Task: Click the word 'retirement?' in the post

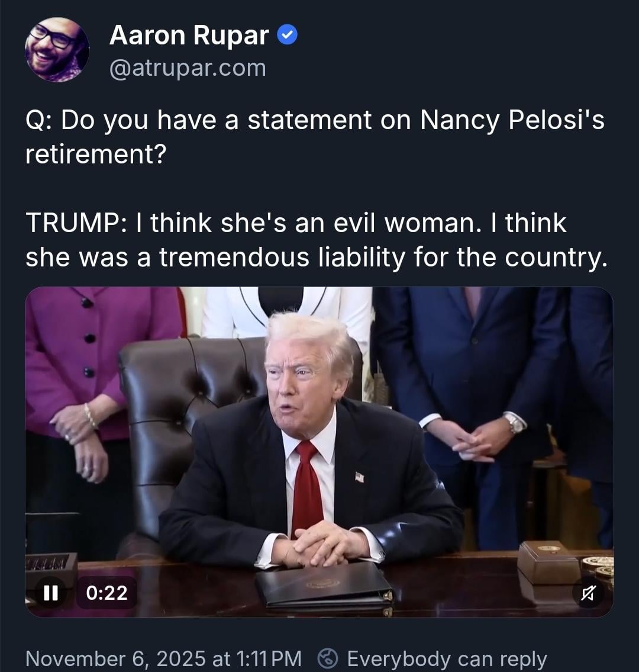Action: pyautogui.click(x=95, y=154)
